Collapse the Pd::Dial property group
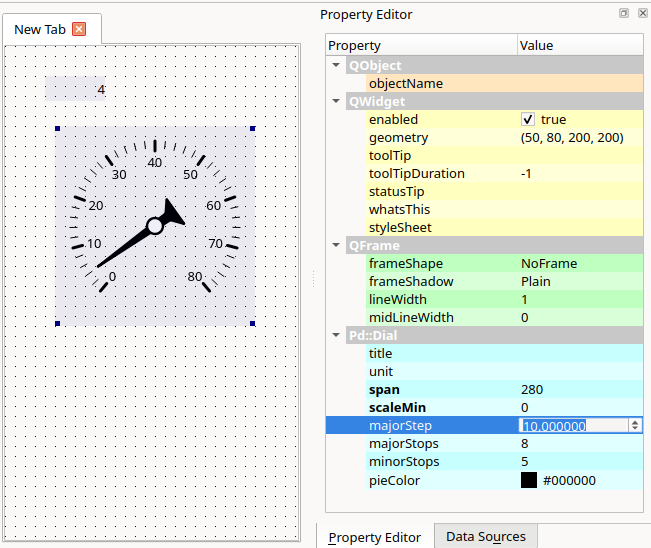 pyautogui.click(x=336, y=335)
